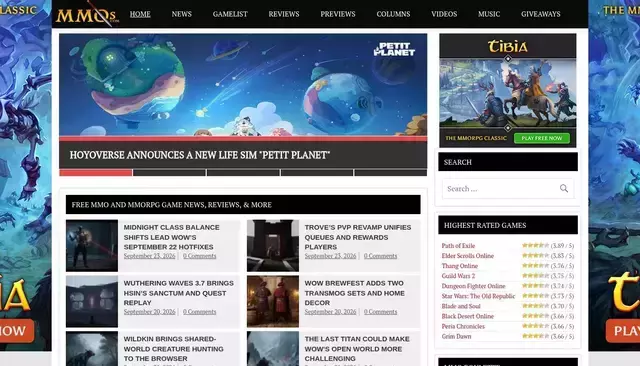
Task: Open the Giveaways menu item
Action: (x=540, y=14)
